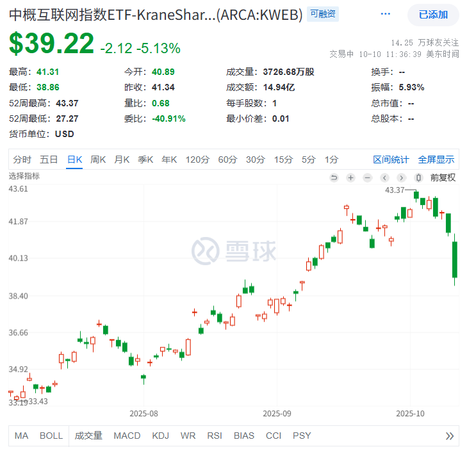
Task: Select the 年K yearly chart tab
Action: pos(169,159)
